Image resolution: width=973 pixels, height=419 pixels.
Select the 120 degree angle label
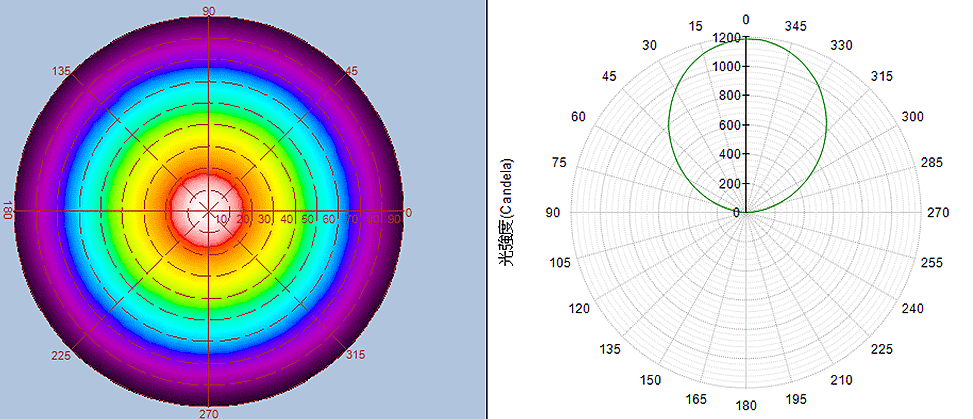click(580, 308)
